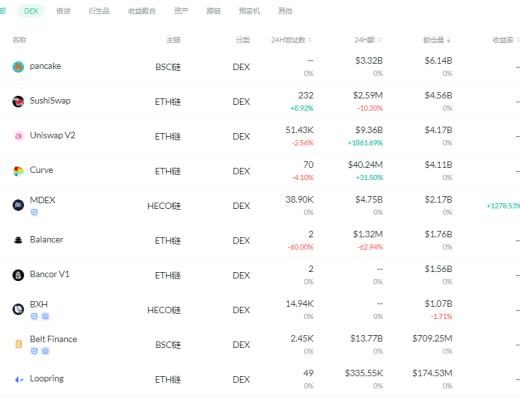Sort by 24H额 using its sort arrows
Image resolution: width=520 pixels, height=400 pixels.
pos(379,40)
